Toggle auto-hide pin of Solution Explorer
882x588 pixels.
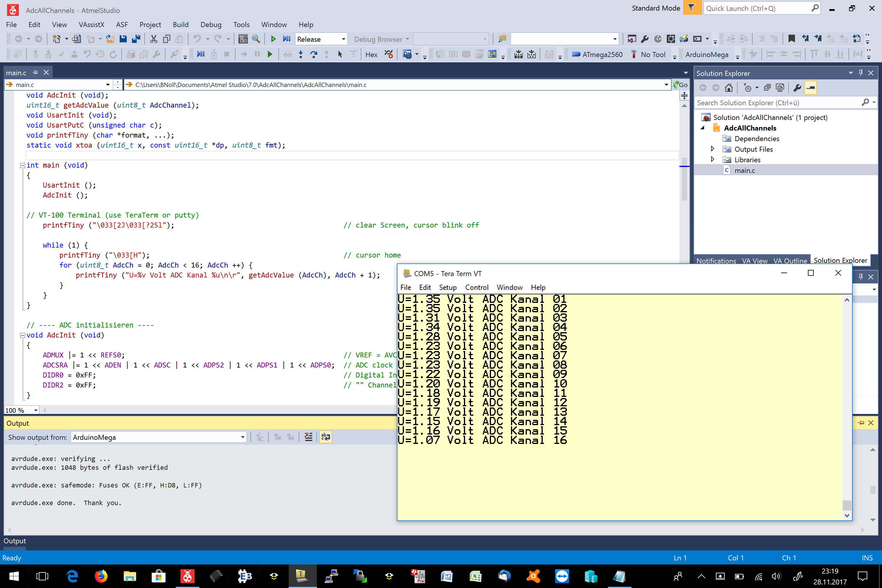[x=861, y=73]
